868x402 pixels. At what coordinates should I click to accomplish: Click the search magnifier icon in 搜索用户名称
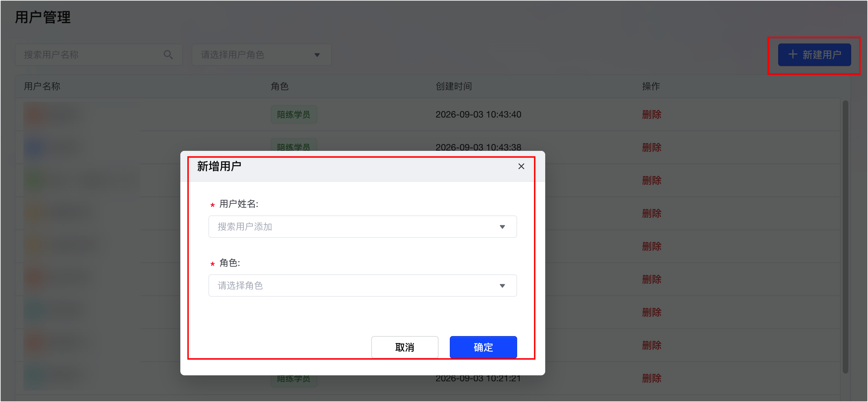168,55
